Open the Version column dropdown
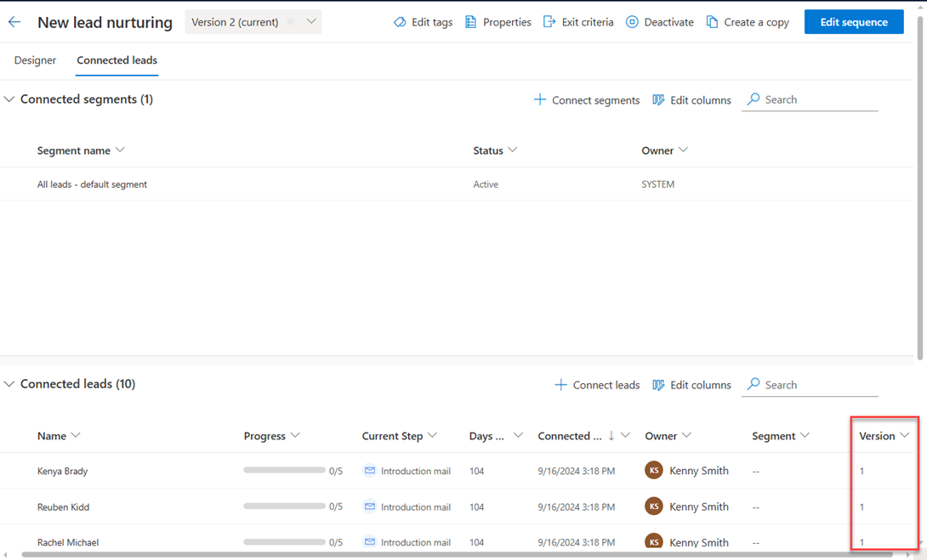This screenshot has width=927, height=560. click(x=905, y=435)
